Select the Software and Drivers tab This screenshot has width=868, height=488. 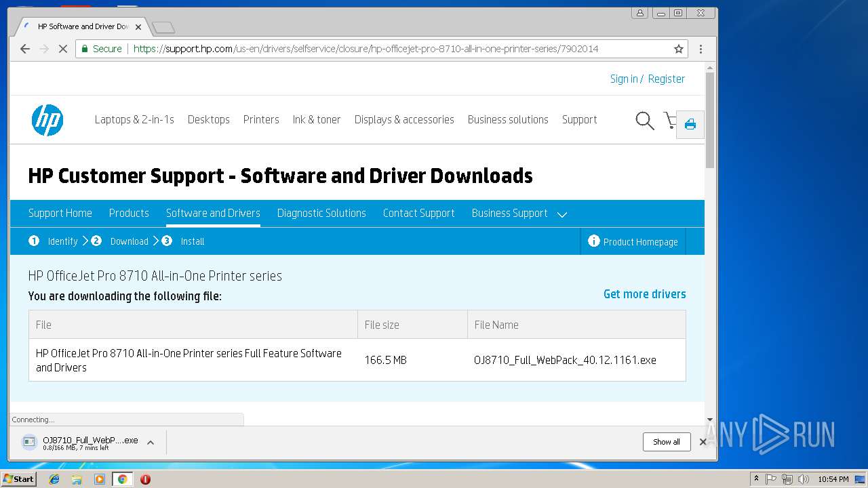[x=213, y=213]
